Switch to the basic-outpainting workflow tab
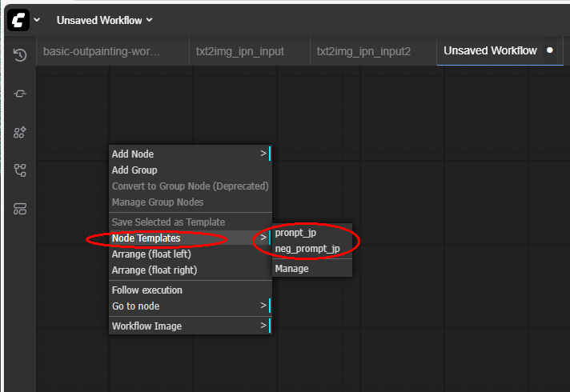Image resolution: width=570 pixels, height=392 pixels. point(102,51)
